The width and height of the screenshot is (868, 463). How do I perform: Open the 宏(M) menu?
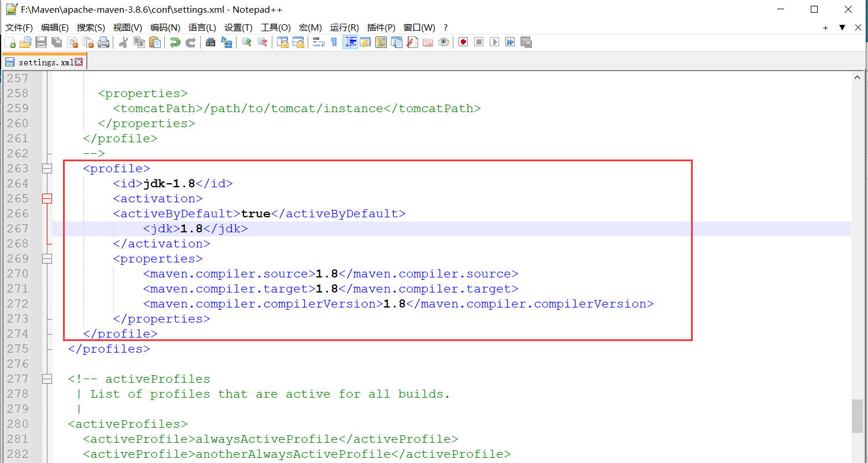point(311,28)
